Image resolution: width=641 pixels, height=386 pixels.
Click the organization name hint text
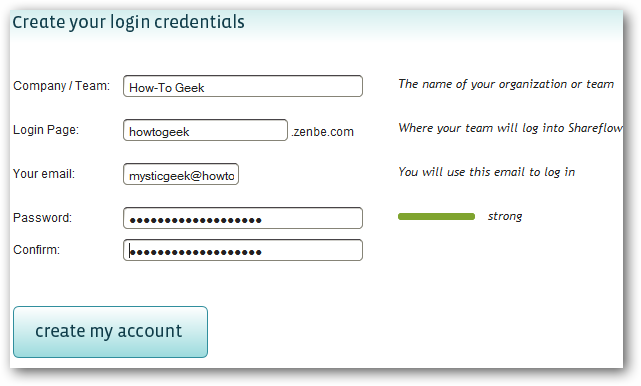tap(506, 84)
